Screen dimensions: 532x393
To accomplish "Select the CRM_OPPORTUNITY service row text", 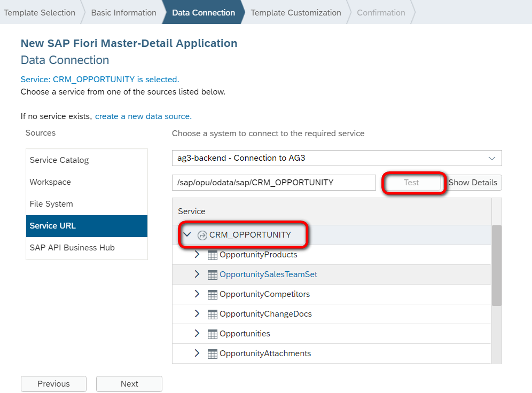I will point(250,235).
